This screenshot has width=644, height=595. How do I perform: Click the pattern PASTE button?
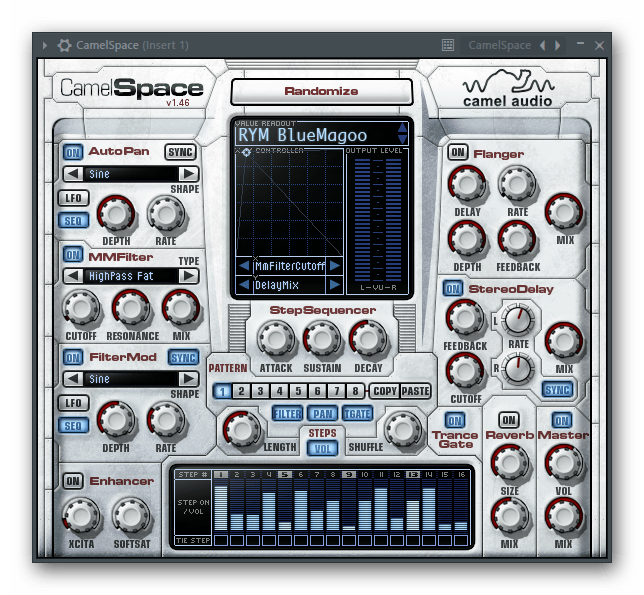point(415,391)
